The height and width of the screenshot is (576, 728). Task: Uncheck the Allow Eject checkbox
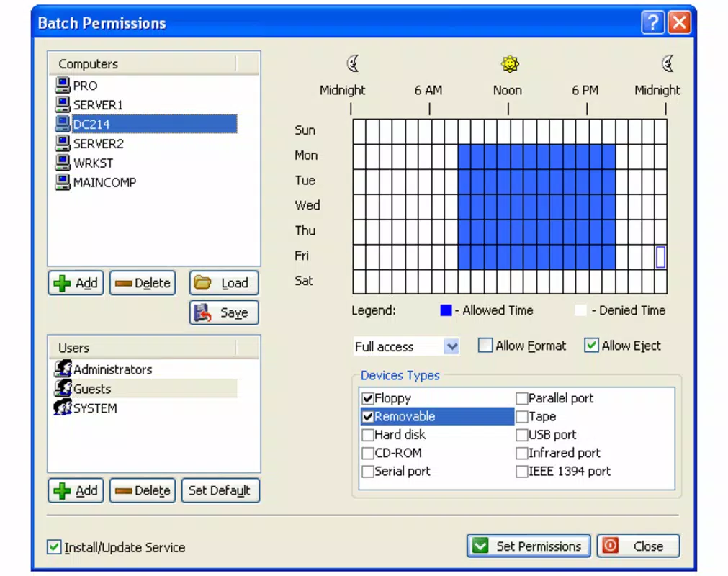pos(591,346)
